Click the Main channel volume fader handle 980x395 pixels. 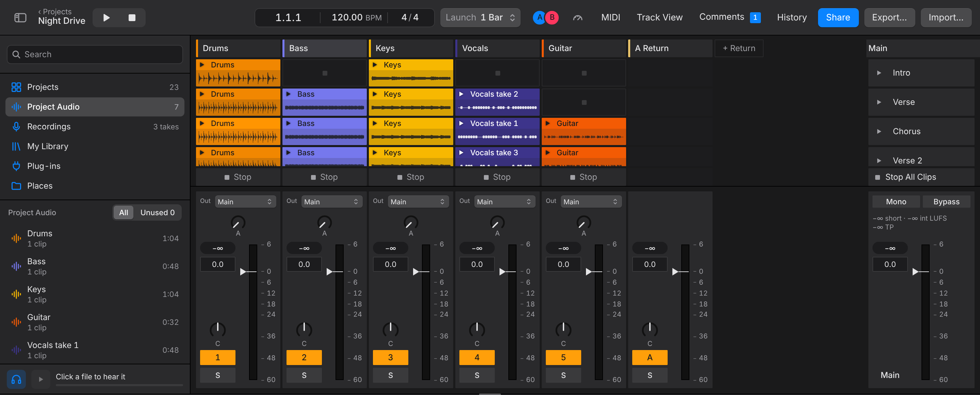point(916,272)
